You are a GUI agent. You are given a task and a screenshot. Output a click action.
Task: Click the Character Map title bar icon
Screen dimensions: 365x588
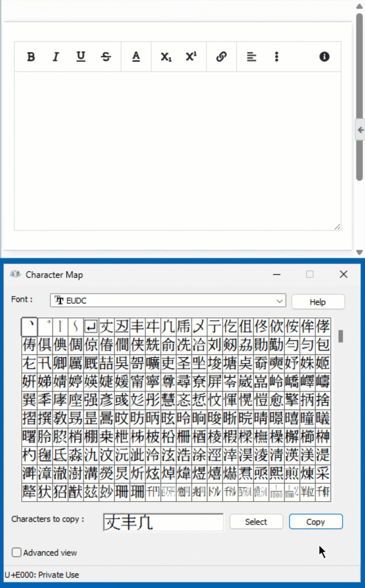tap(15, 274)
